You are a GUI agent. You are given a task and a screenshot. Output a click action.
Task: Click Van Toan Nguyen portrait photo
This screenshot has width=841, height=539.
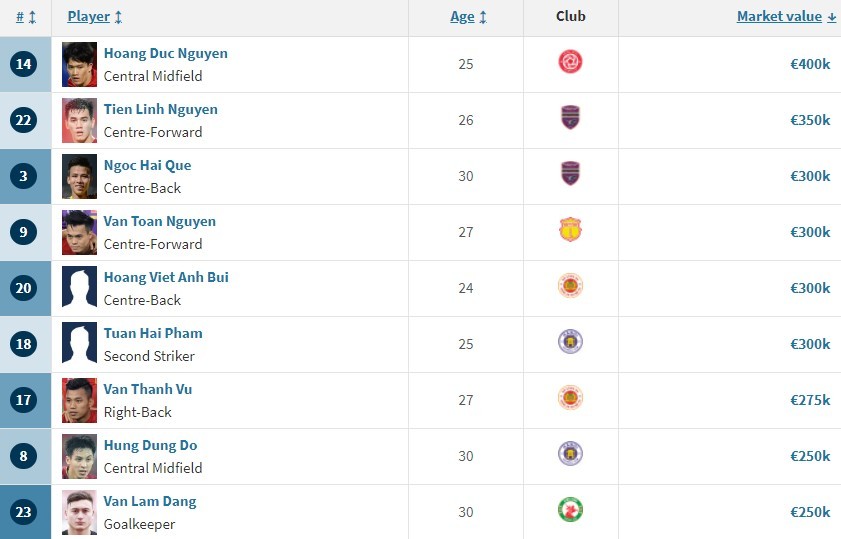pos(79,232)
